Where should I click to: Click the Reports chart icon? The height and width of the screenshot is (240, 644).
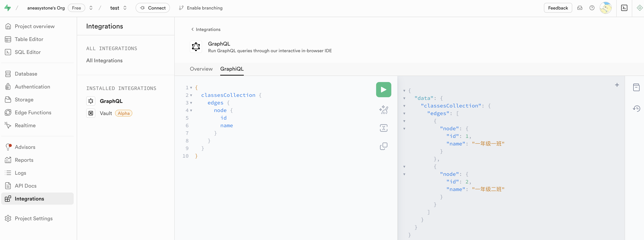coord(8,160)
